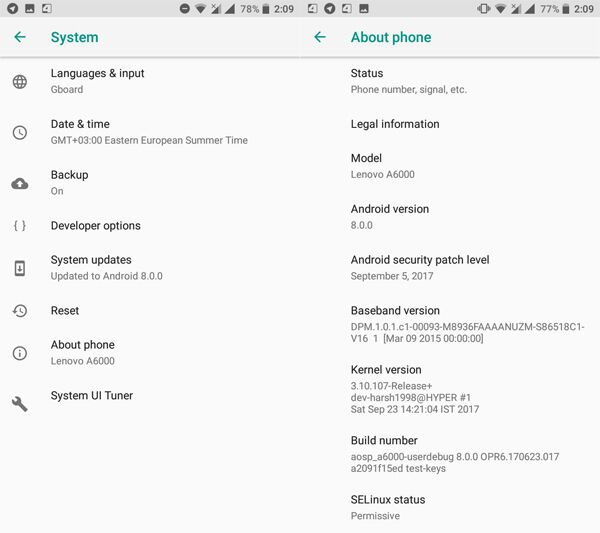The image size is (600, 533).
Task: Tap the cloud upload Backup icon
Action: click(x=20, y=184)
